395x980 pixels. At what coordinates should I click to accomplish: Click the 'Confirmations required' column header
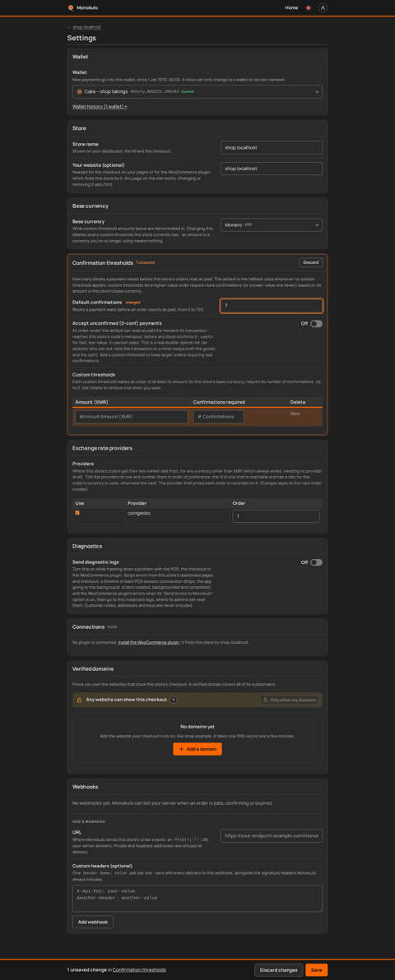tap(219, 402)
